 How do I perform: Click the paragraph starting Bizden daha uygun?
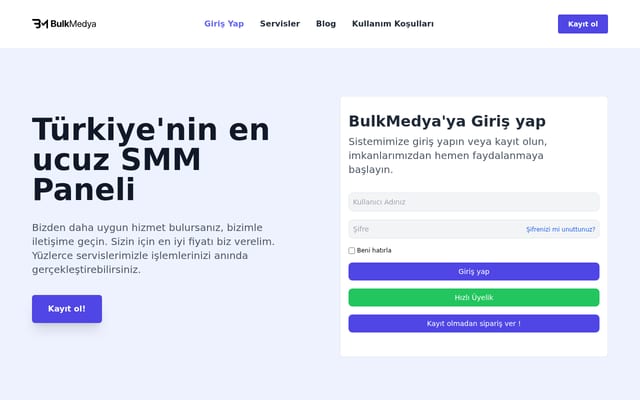153,249
